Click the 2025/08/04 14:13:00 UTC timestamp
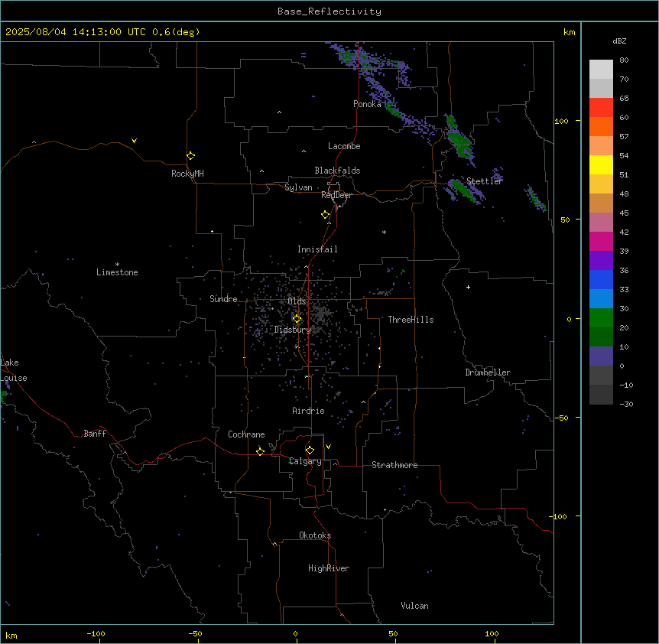659x644 pixels. click(x=76, y=32)
